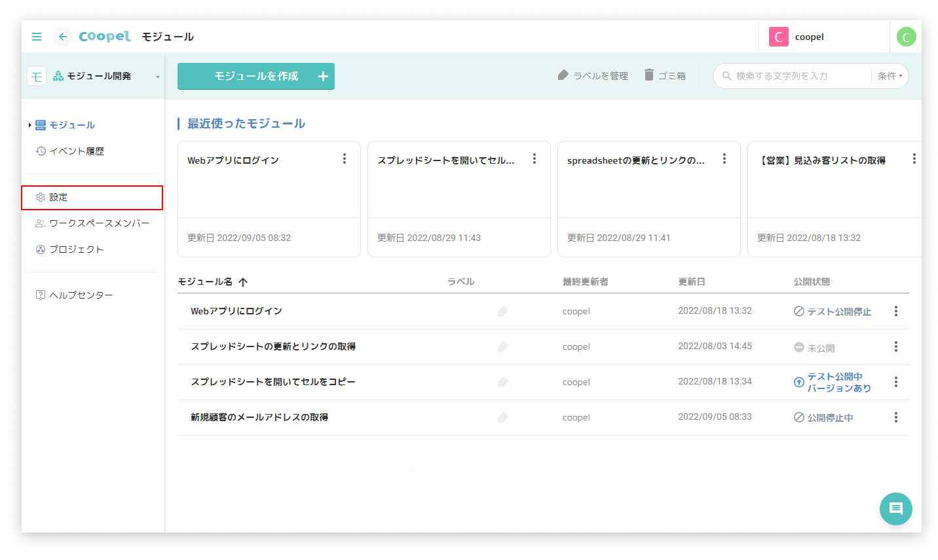Viewport: 938px width, 560px height.
Task: Click the 更新日 column header
Action: coord(692,282)
